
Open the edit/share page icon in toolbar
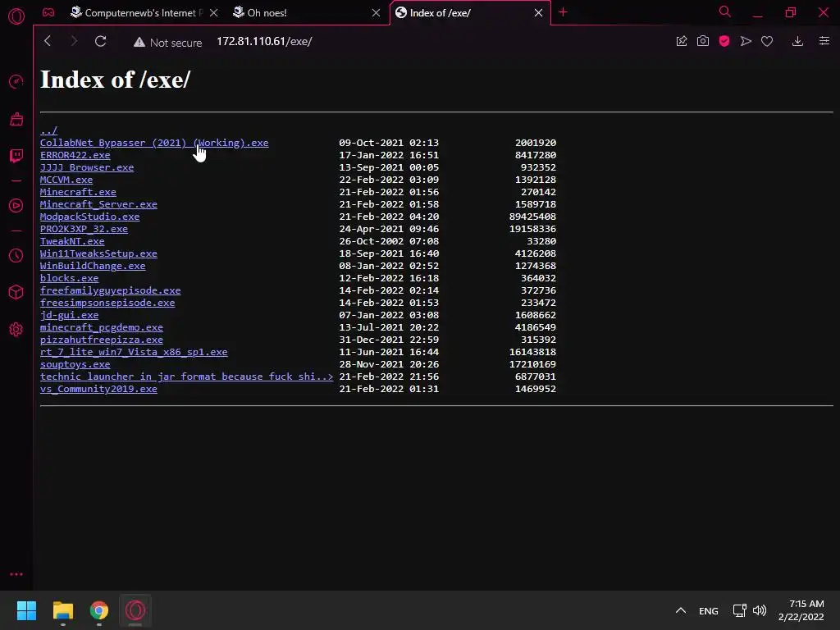(x=682, y=41)
